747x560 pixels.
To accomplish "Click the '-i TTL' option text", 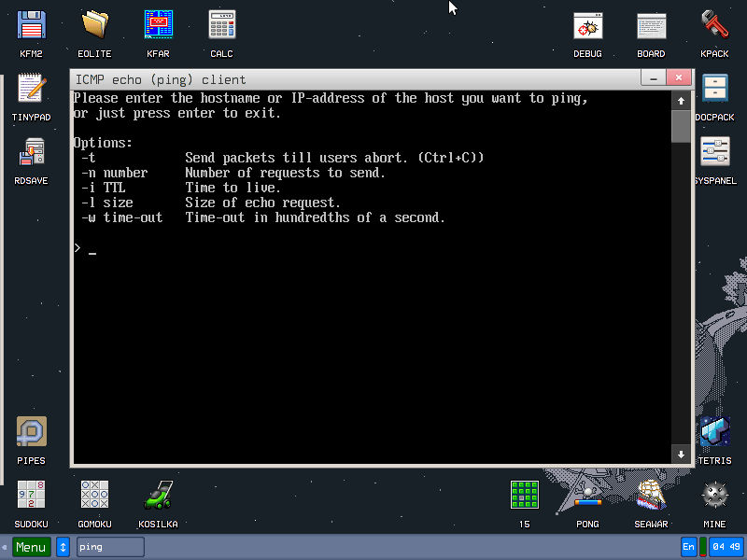I will [104, 188].
